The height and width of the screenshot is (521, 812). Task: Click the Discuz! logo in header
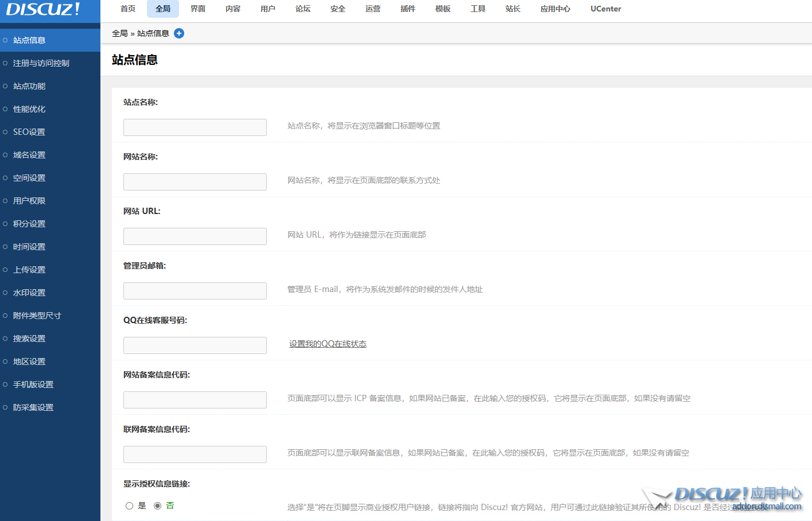(43, 10)
